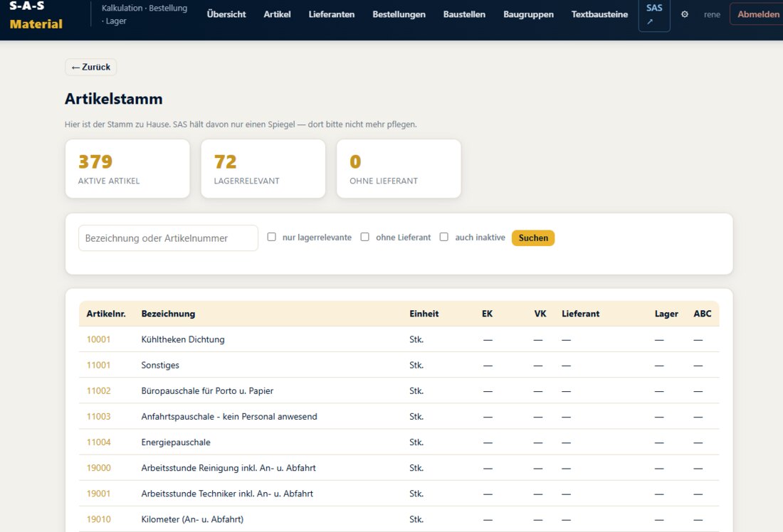Screen dimensions: 783x532
Task: Open the Baugruppen page
Action: [528, 14]
